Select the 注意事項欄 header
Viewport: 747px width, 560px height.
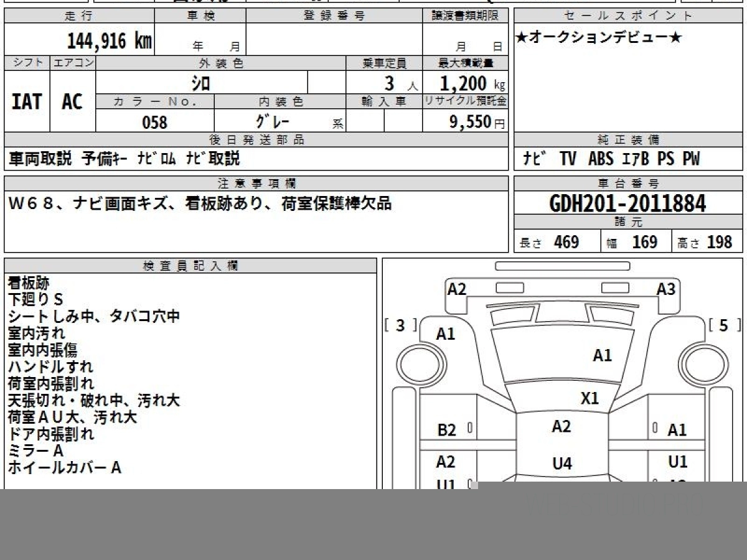(x=256, y=184)
